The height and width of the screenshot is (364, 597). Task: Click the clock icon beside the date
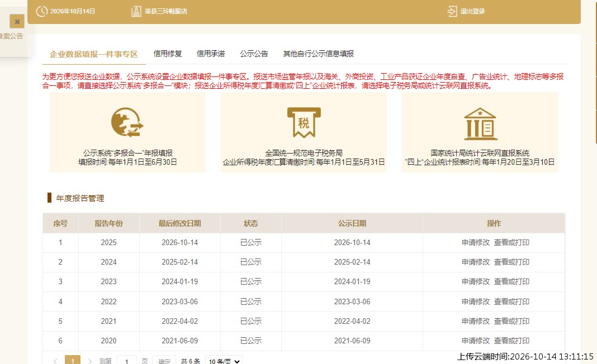41,11
